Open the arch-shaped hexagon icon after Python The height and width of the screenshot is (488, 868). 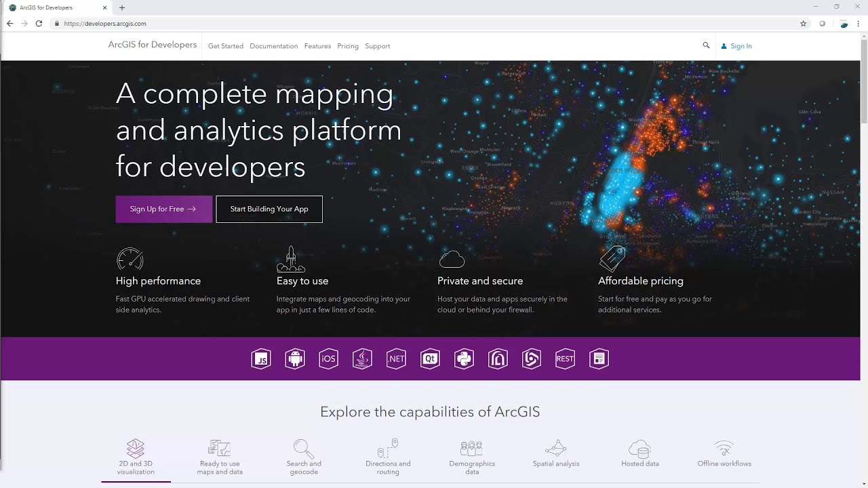(498, 359)
